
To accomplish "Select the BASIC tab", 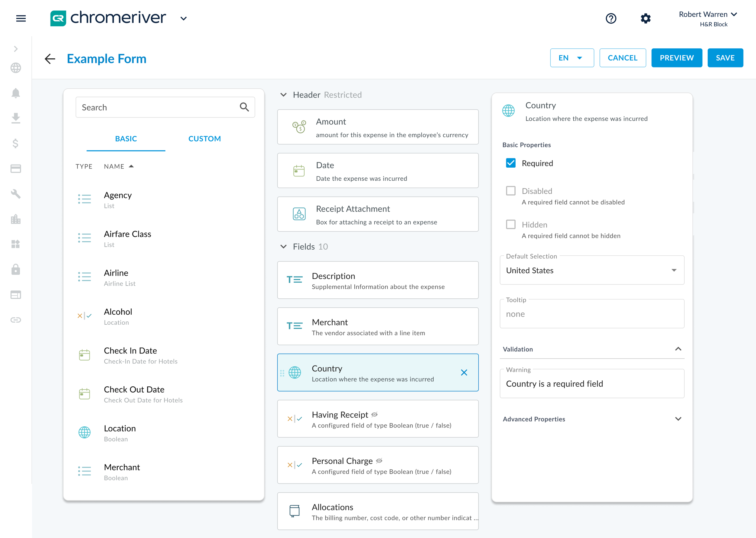I will 126,139.
